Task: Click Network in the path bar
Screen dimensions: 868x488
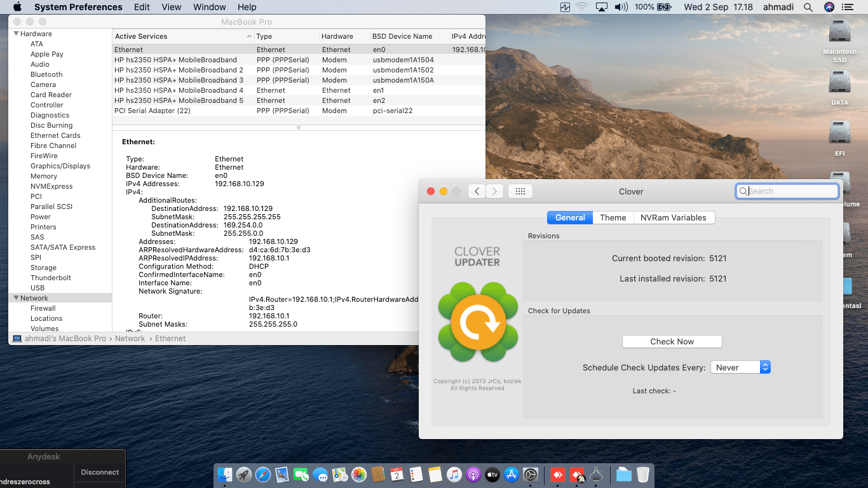Action: click(x=130, y=339)
